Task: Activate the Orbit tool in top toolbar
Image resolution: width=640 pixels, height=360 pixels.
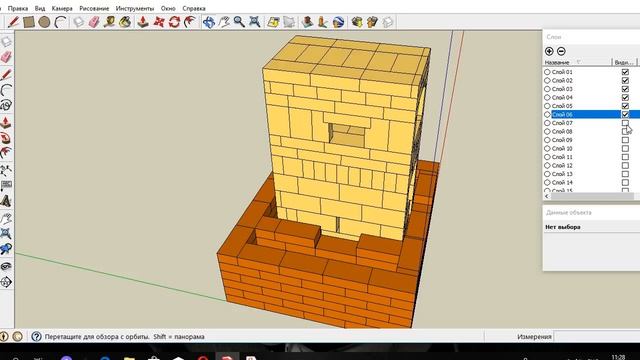Action: [209, 22]
